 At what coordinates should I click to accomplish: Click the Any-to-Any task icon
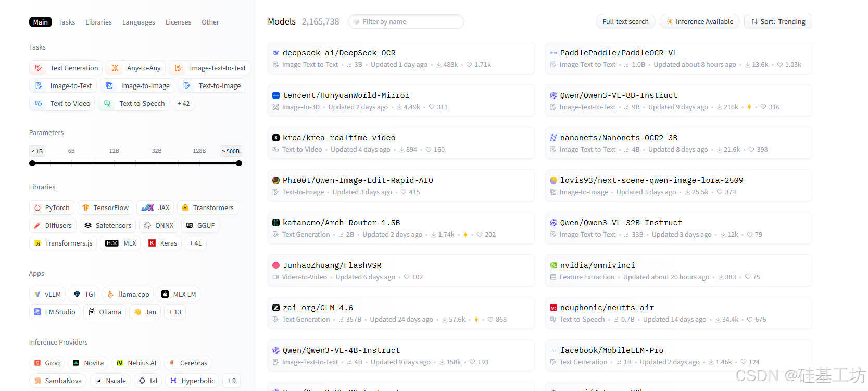pyautogui.click(x=115, y=68)
